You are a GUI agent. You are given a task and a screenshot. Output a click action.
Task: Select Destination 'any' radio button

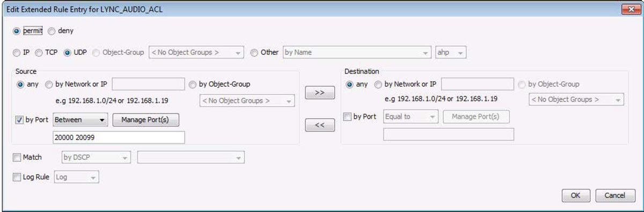point(350,84)
